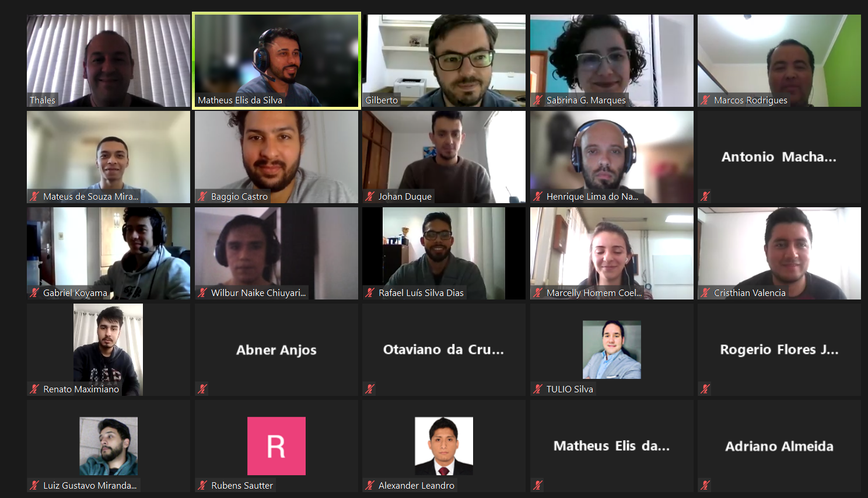Click the highlighted Matheus Elis da Silva video
The width and height of the screenshot is (868, 498).
tap(276, 61)
